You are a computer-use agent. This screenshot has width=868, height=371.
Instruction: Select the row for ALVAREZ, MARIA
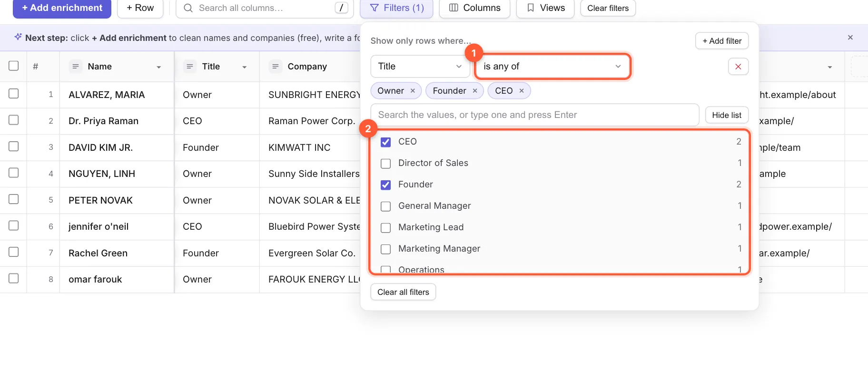pyautogui.click(x=14, y=94)
